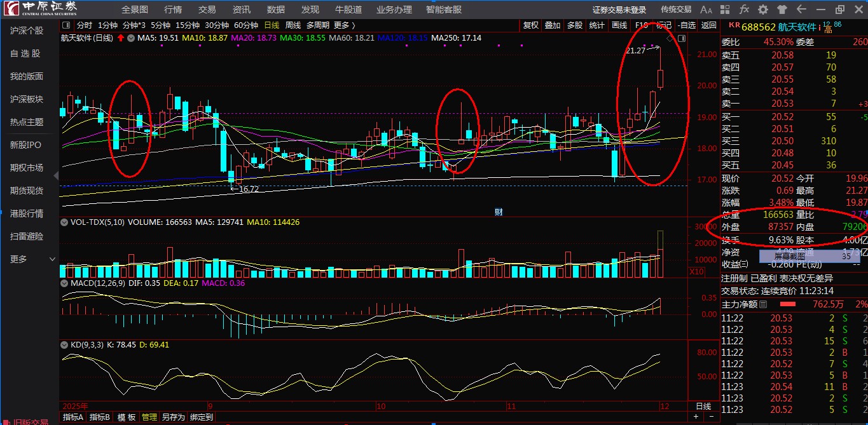Viewport: 868px width, 425px height.
Task: Select the 60分钟 period
Action: (246, 25)
